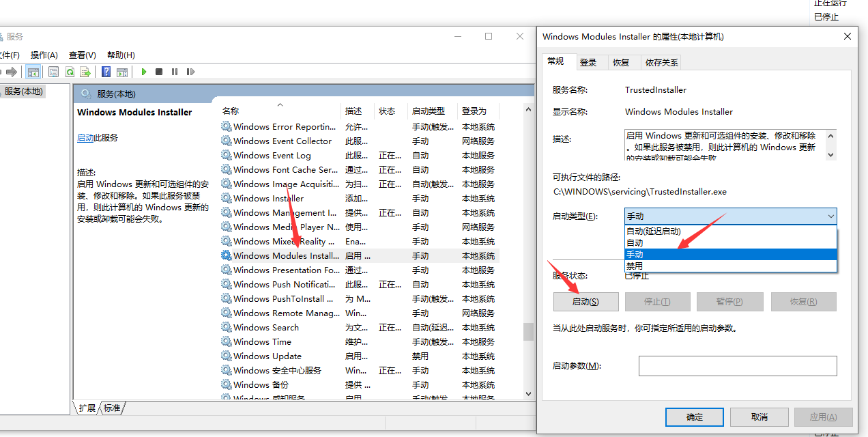Switch to the 依存关系 tab
This screenshot has height=437, width=868.
coord(661,62)
